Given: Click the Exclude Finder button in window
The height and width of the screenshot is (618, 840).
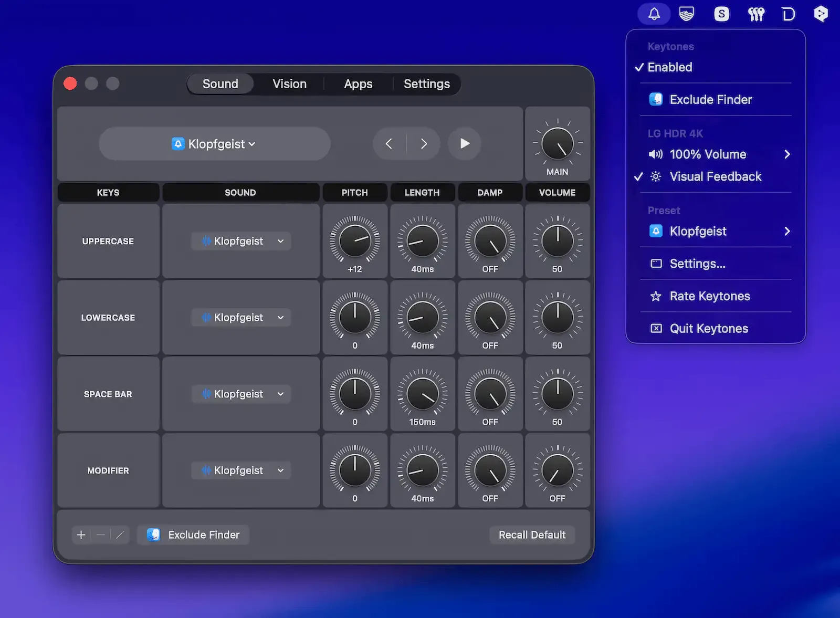Looking at the screenshot, I should click(x=193, y=535).
